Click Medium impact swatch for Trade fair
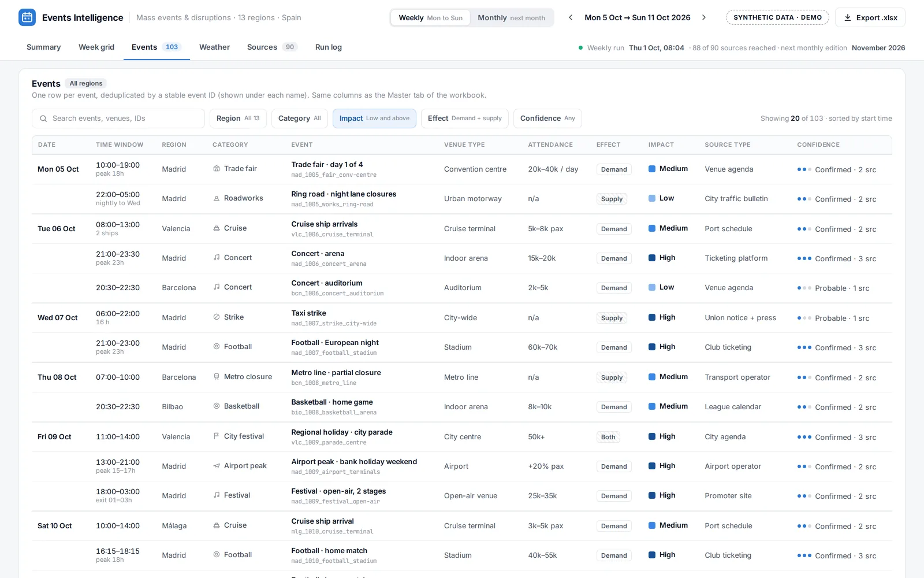Viewport: 924px width, 578px height. (x=652, y=169)
